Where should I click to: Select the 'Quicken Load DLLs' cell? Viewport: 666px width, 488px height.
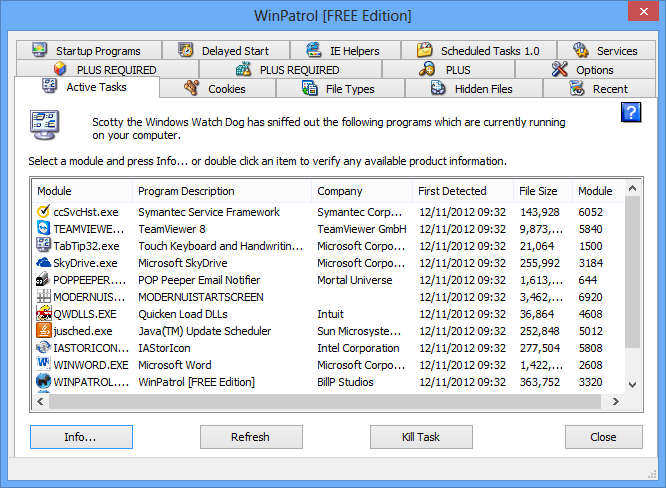click(183, 314)
